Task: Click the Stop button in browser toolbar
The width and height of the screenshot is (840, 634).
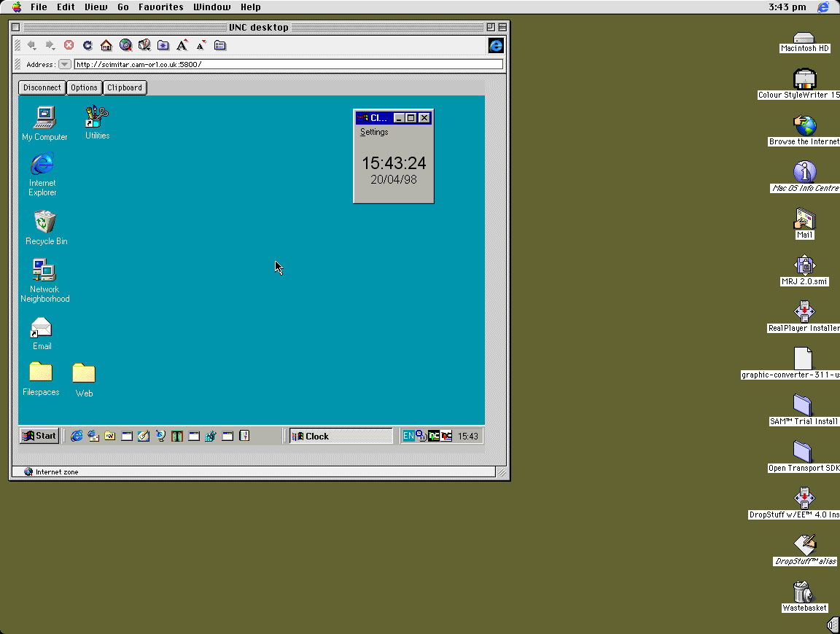Action: point(69,45)
